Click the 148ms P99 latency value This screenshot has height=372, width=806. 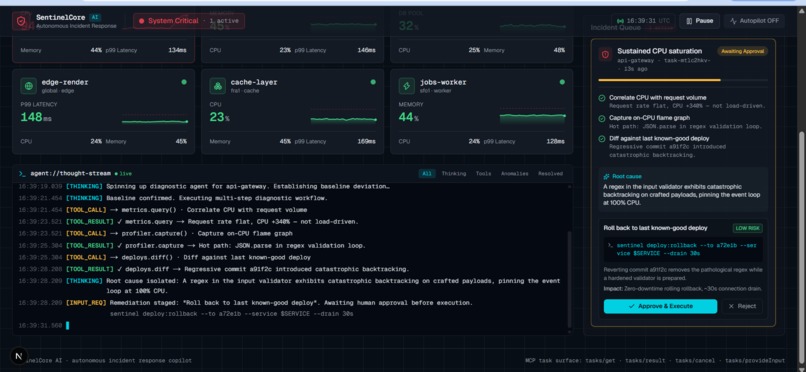click(x=35, y=118)
